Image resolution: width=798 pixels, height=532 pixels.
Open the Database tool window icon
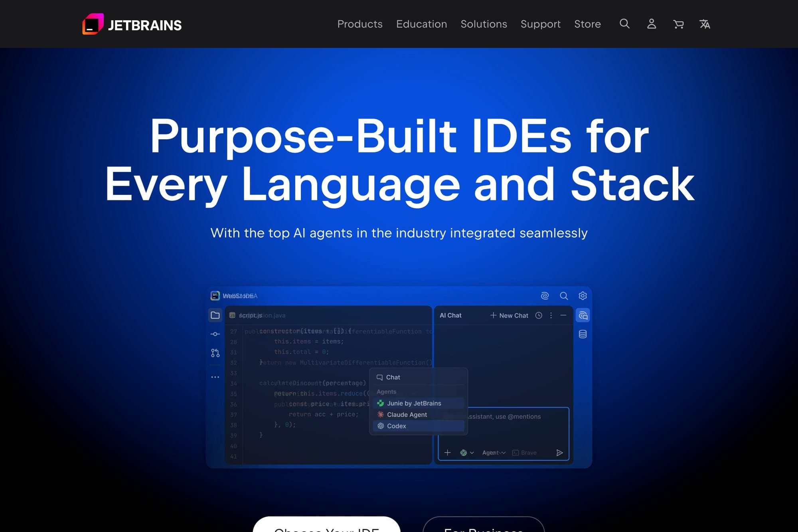(x=583, y=334)
